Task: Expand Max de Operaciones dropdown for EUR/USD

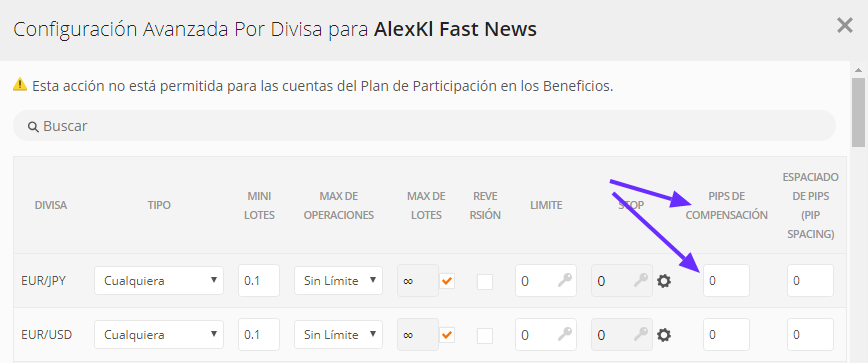Action: point(338,334)
